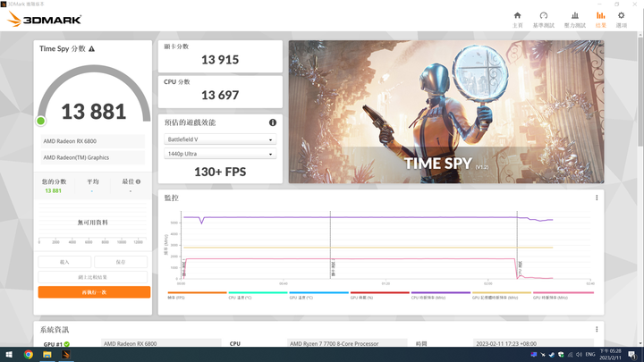Toggle the yellow GPU memory clock legend entry
This screenshot has width=644, height=362.
[x=502, y=295]
